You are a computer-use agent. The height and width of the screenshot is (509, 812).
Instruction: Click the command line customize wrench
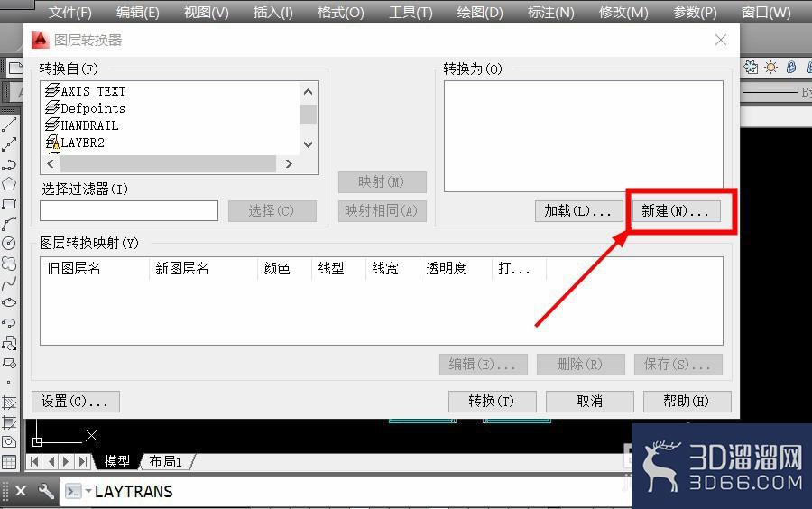click(x=46, y=490)
